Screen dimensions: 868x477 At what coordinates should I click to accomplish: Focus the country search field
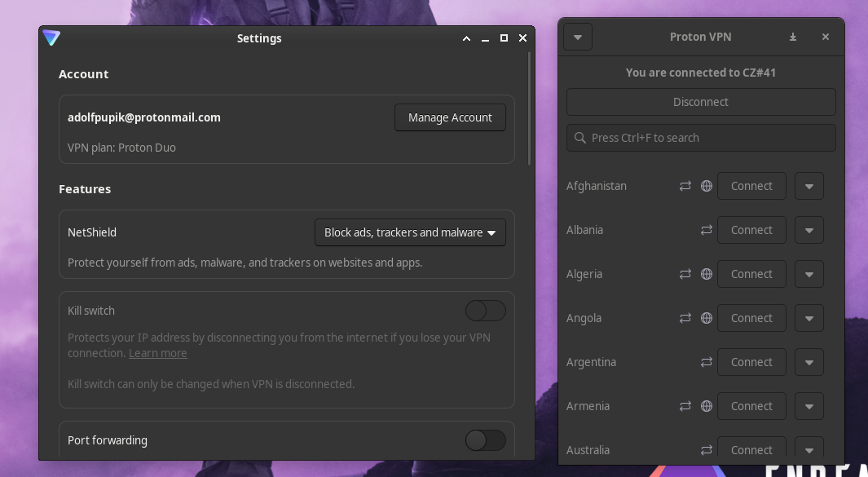(x=701, y=138)
